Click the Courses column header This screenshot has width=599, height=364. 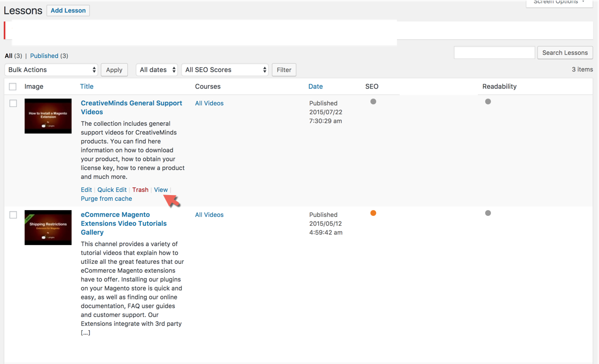(208, 87)
